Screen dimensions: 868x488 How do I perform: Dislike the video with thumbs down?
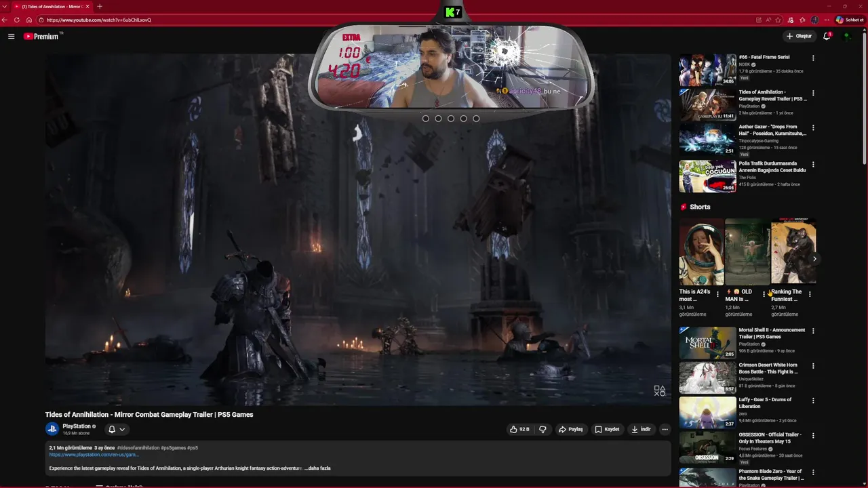tap(542, 429)
